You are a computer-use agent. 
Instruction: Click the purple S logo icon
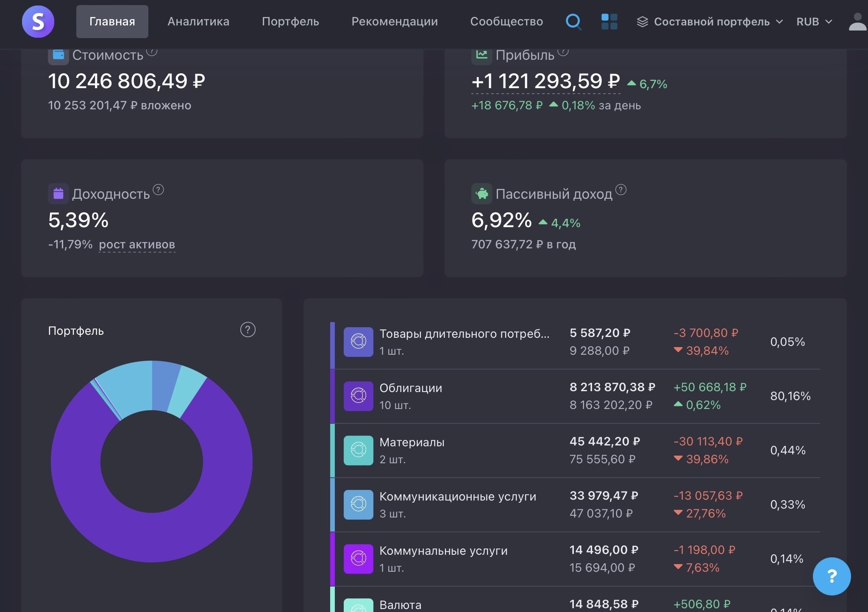point(38,22)
